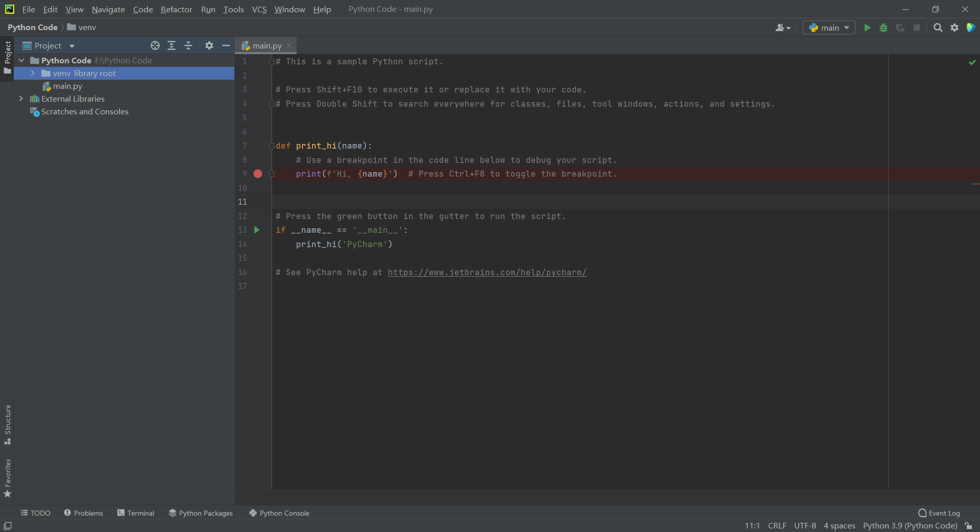Screen dimensions: 980x532
Task: Open Search Everywhere magnifier icon
Action: tap(938, 28)
